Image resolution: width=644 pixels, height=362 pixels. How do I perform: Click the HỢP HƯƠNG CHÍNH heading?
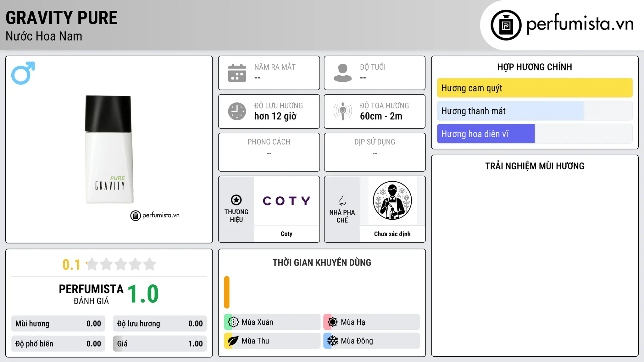point(535,67)
